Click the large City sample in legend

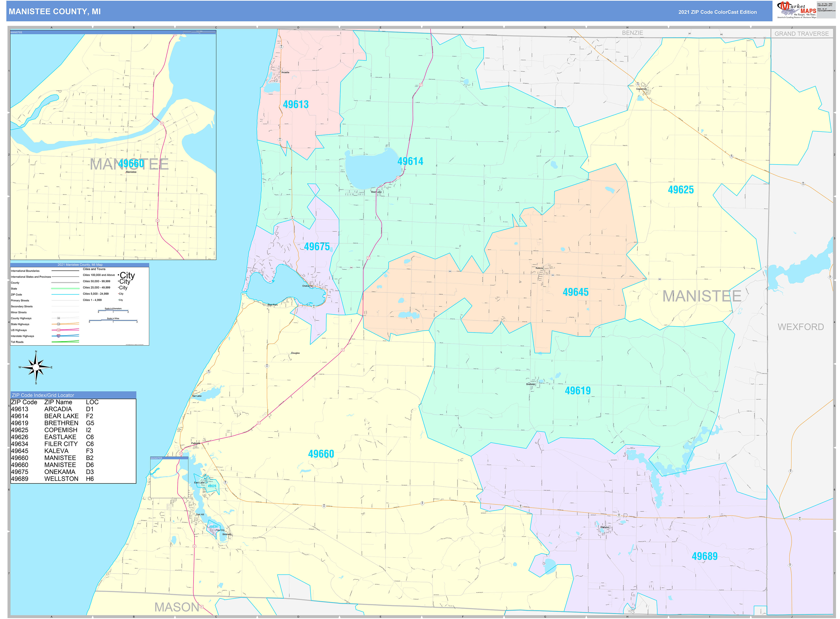tap(127, 275)
